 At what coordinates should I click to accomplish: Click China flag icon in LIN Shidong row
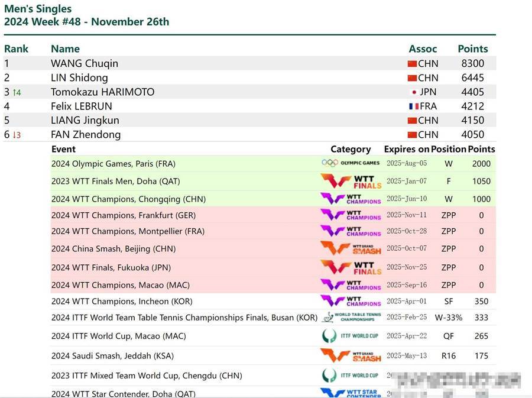[412, 78]
